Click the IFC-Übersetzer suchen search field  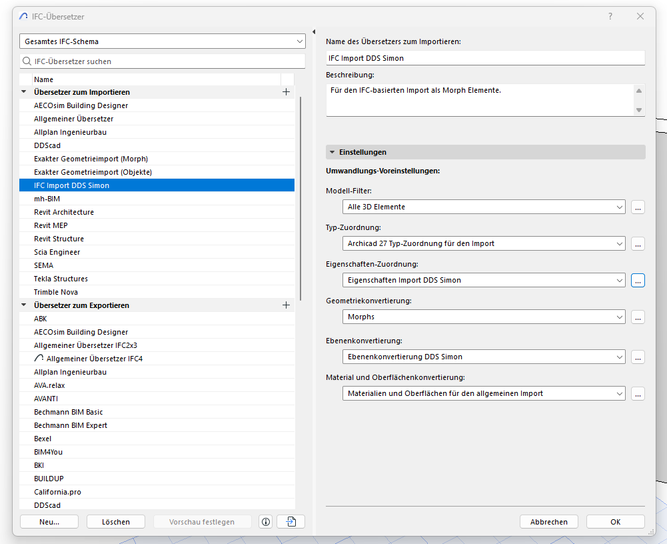coord(162,61)
